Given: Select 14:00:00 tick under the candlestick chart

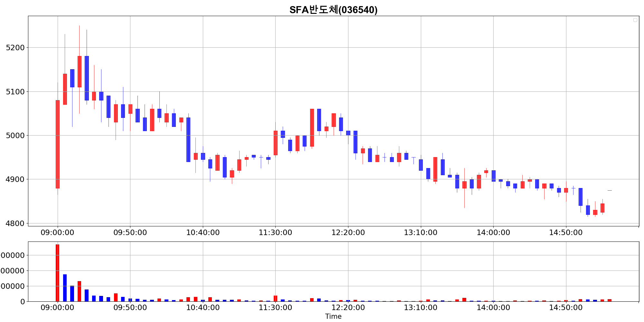Looking at the screenshot, I should click(493, 232).
